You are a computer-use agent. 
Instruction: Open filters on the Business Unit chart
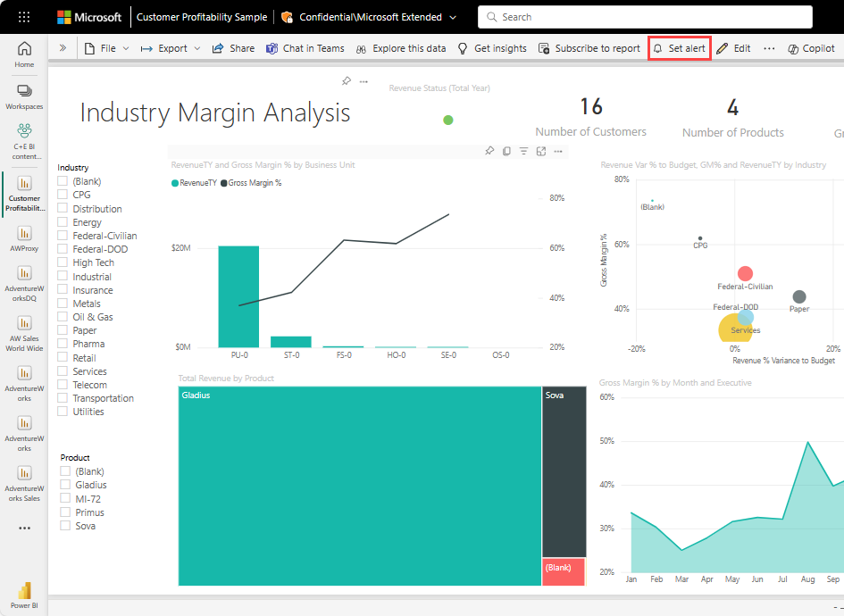point(523,151)
